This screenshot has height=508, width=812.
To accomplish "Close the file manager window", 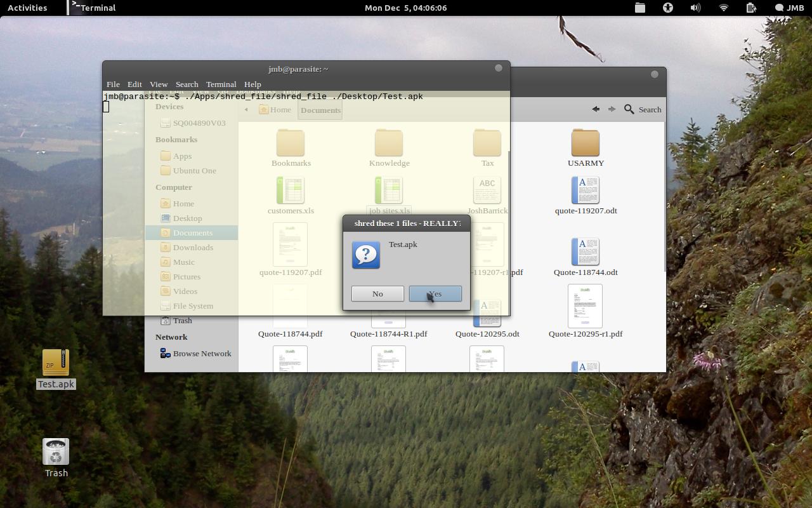I will pyautogui.click(x=655, y=74).
